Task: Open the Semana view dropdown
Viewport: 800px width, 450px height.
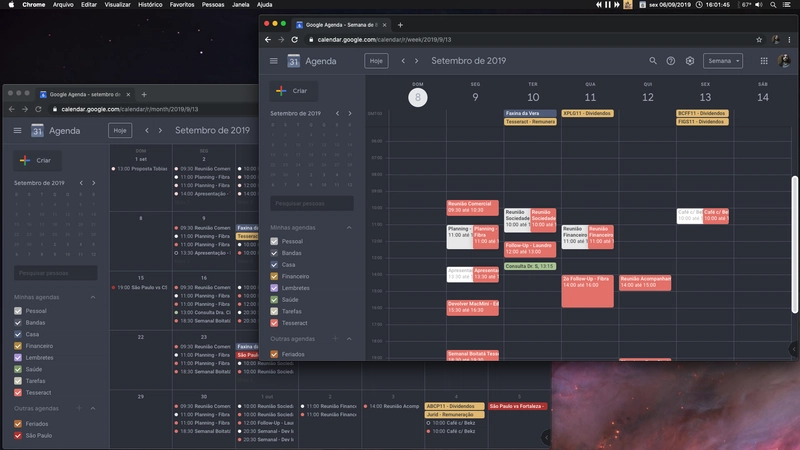Action: click(723, 61)
